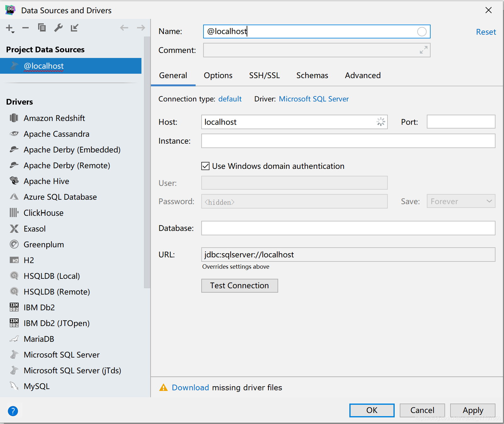
Task: Click the Reset link
Action: [x=486, y=32]
